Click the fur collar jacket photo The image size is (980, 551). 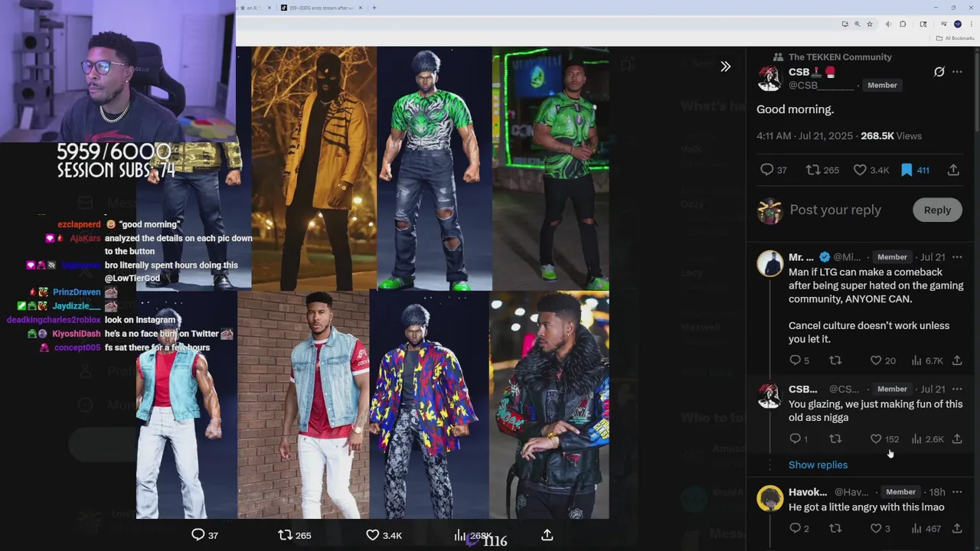(x=549, y=405)
